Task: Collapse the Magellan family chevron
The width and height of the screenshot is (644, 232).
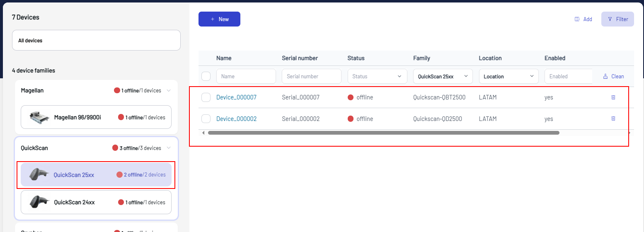Action: (x=168, y=90)
